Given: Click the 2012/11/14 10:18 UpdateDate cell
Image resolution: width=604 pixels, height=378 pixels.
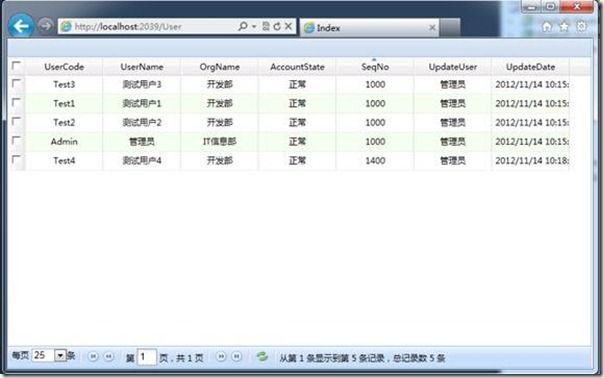Looking at the screenshot, I should (x=530, y=160).
